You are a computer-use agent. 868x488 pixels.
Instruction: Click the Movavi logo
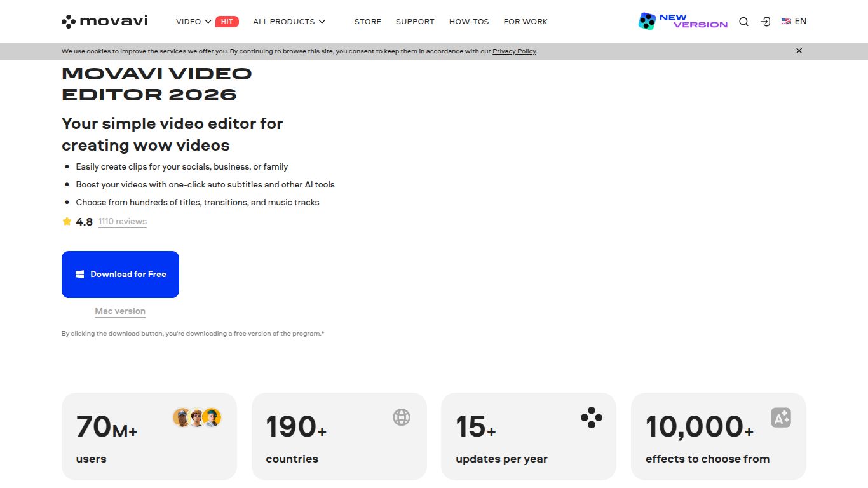tap(105, 21)
